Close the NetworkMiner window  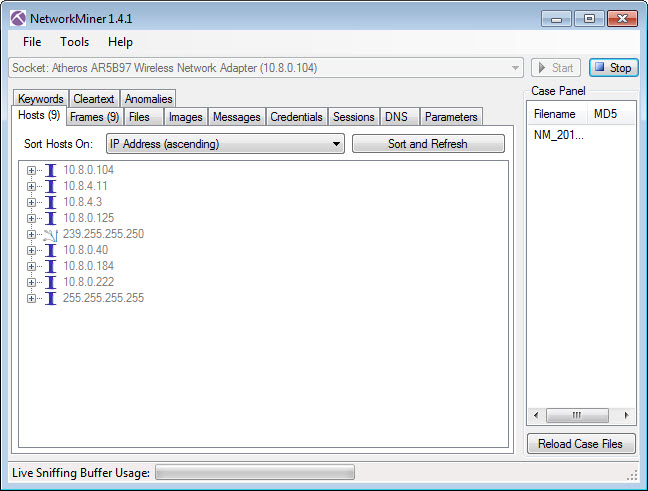coord(622,19)
